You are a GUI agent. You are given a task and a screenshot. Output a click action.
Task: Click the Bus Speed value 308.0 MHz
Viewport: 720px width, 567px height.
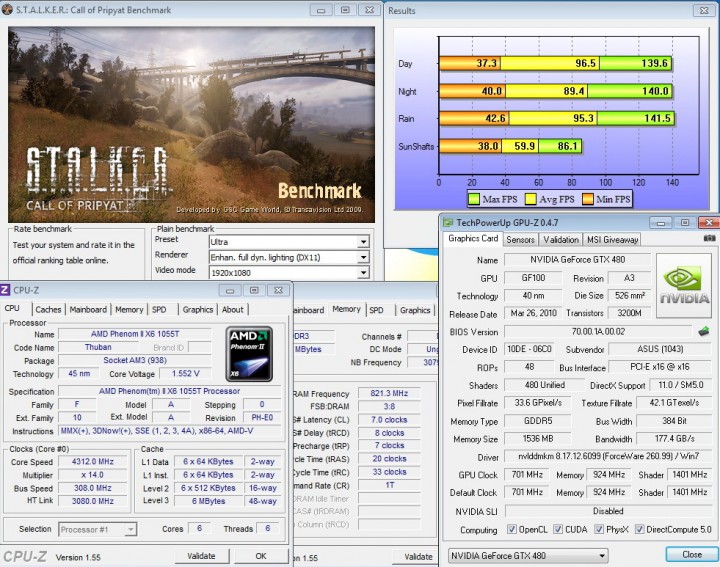pyautogui.click(x=92, y=488)
